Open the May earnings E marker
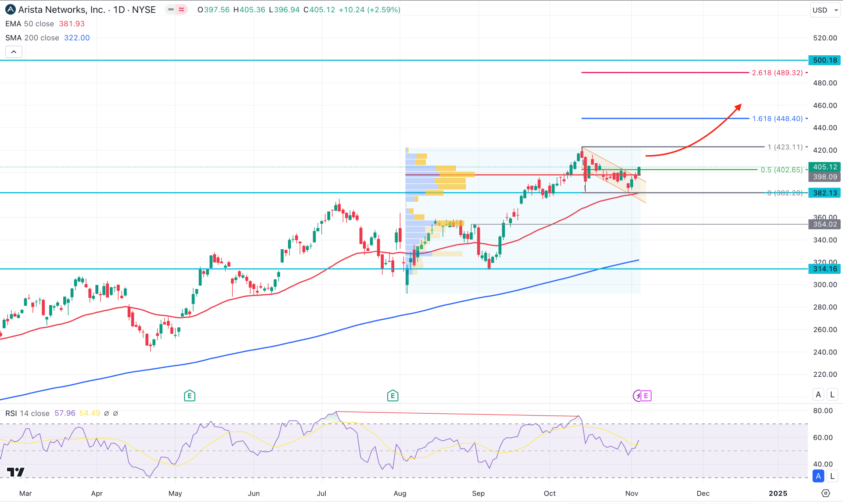843x504 pixels. (x=189, y=396)
